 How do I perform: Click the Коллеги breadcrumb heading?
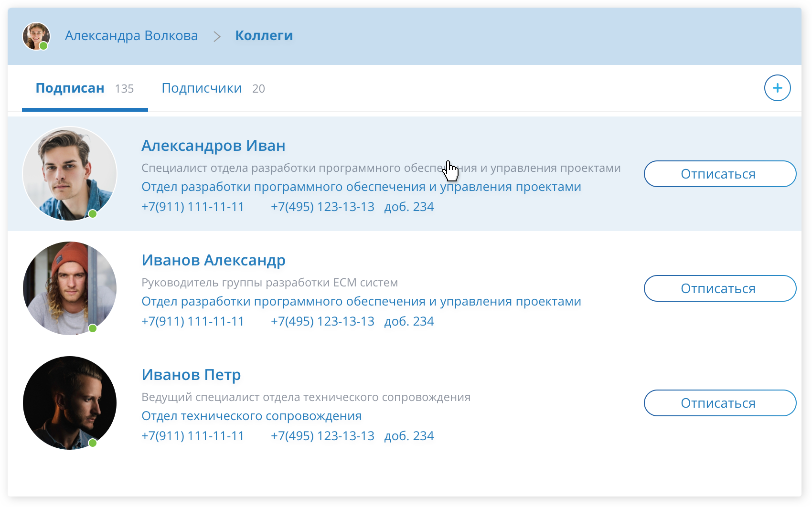point(264,35)
